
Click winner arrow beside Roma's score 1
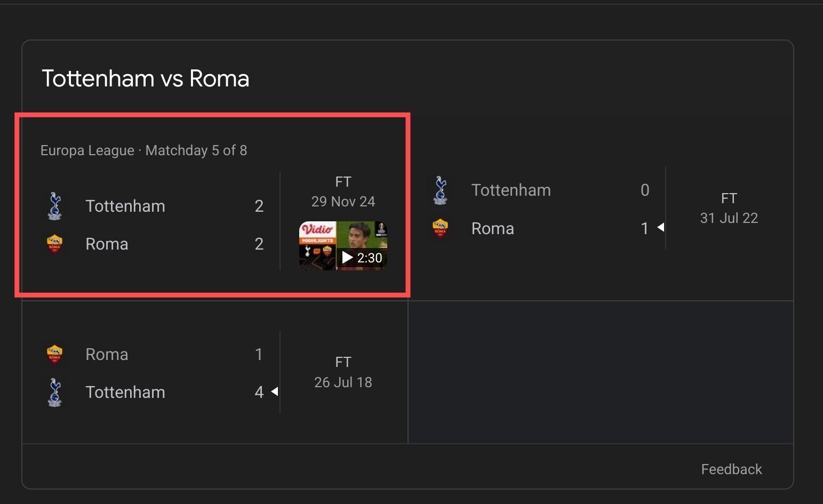point(660,228)
